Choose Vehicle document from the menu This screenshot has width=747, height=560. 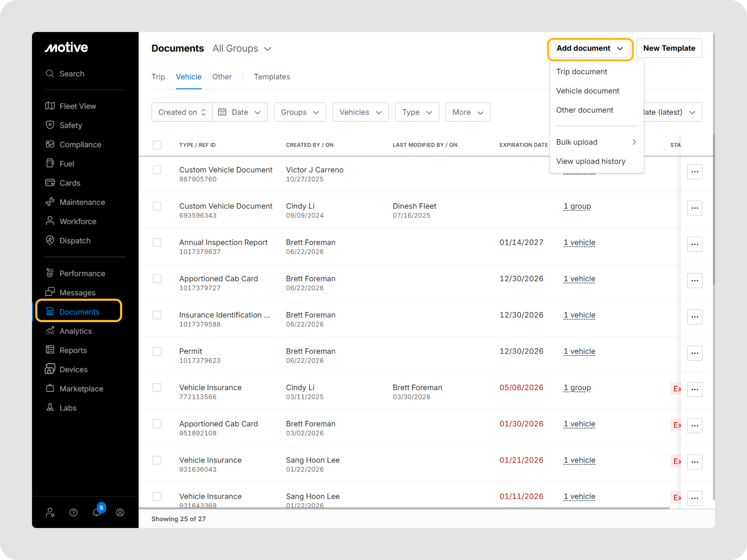[587, 91]
